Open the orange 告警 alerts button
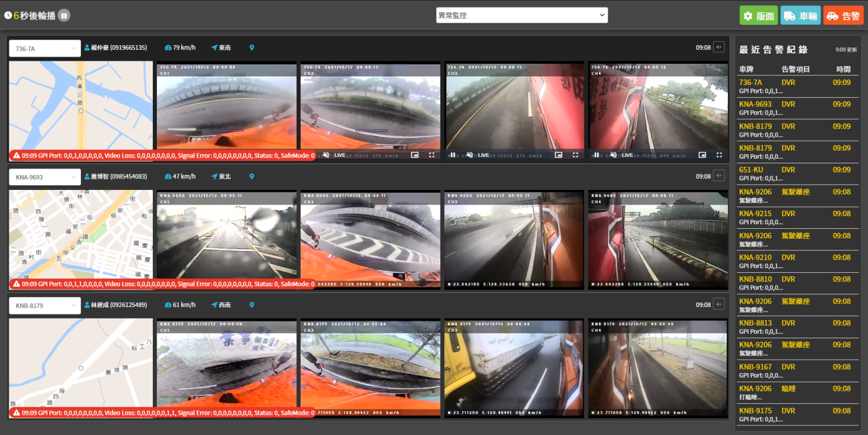Screen dimensions: 868x435 tap(843, 16)
